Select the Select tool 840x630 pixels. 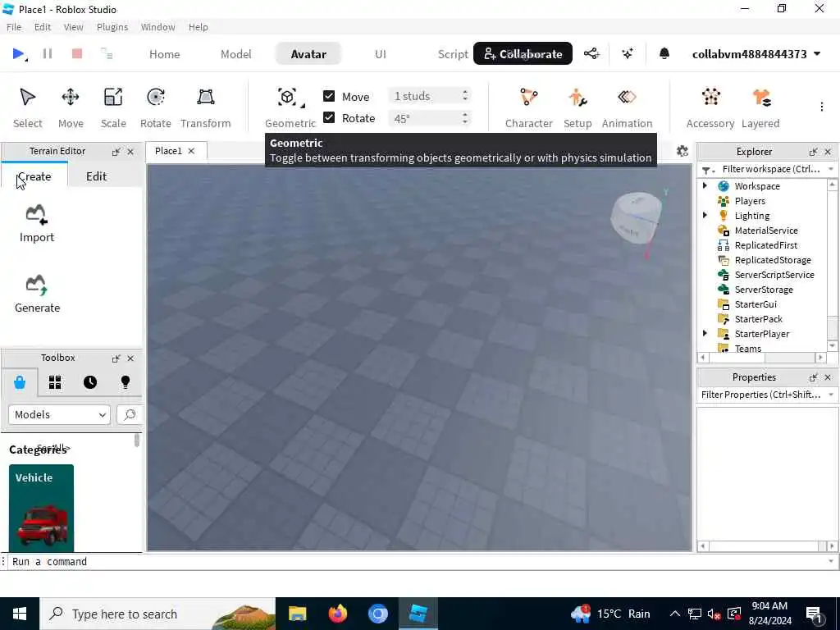coord(27,107)
